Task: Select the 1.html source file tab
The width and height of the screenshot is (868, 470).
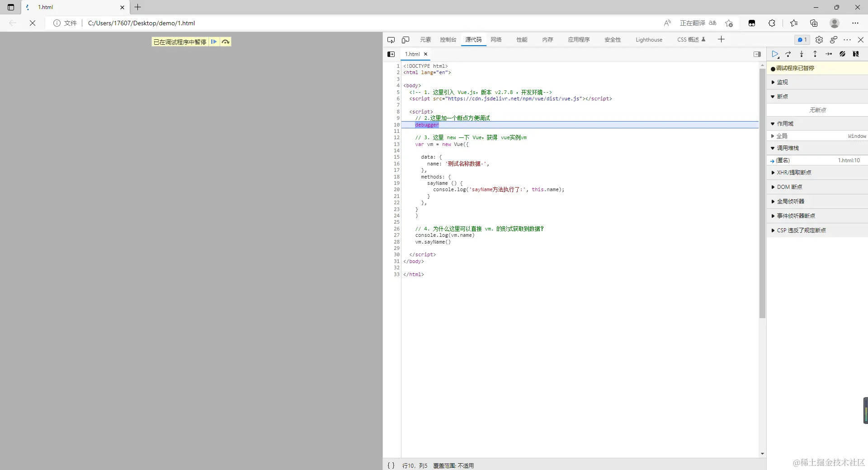Action: coord(412,54)
